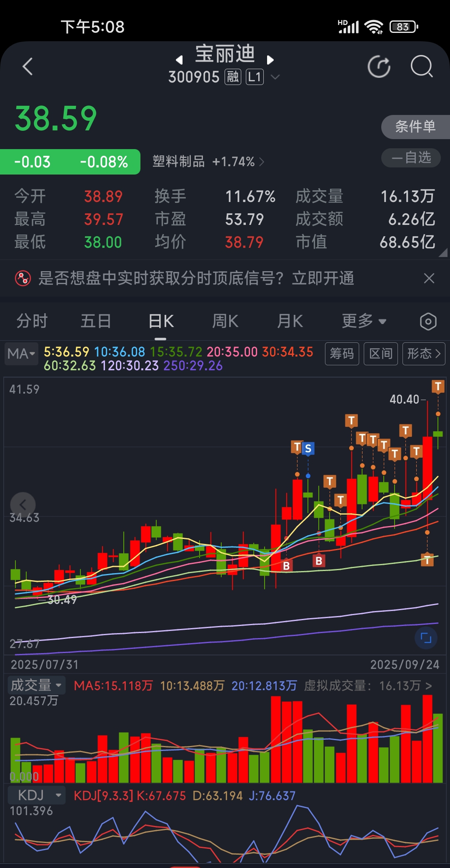450x868 pixels.
Task: Tap the T marker next to S marker
Action: click(x=297, y=447)
